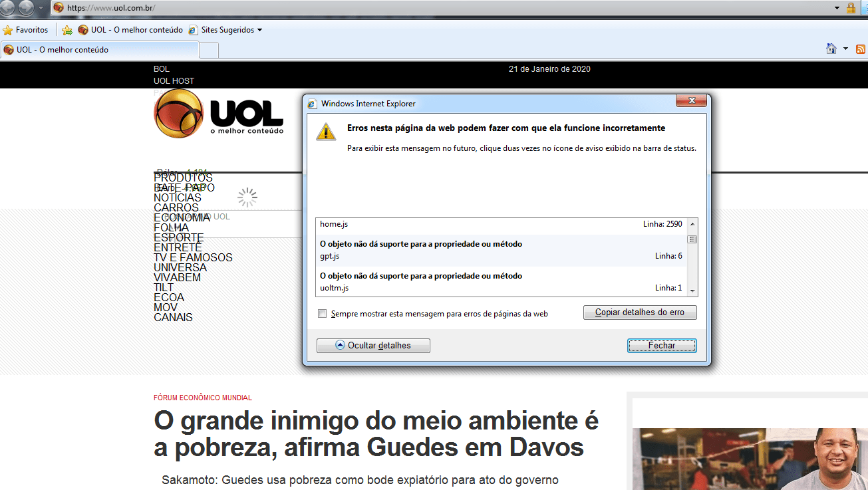Open the ECOA menu item
The width and height of the screenshot is (868, 490).
169,297
